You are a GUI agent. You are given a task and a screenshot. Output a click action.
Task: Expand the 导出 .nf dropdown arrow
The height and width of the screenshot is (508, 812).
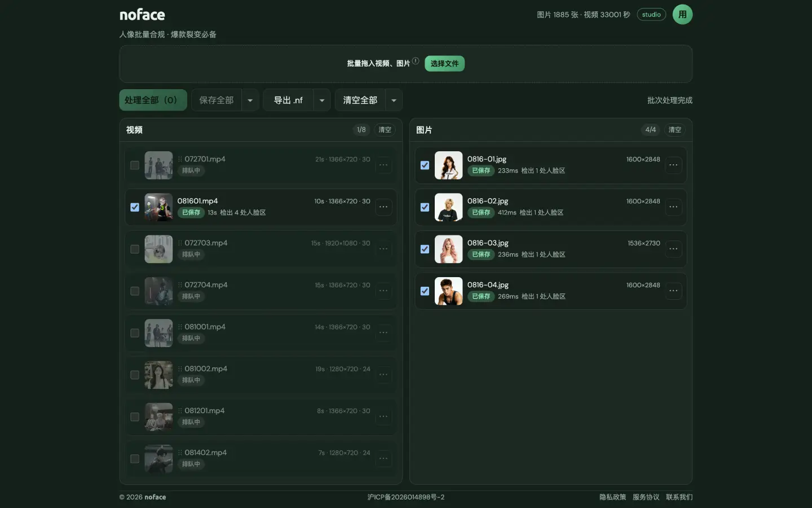click(x=322, y=100)
